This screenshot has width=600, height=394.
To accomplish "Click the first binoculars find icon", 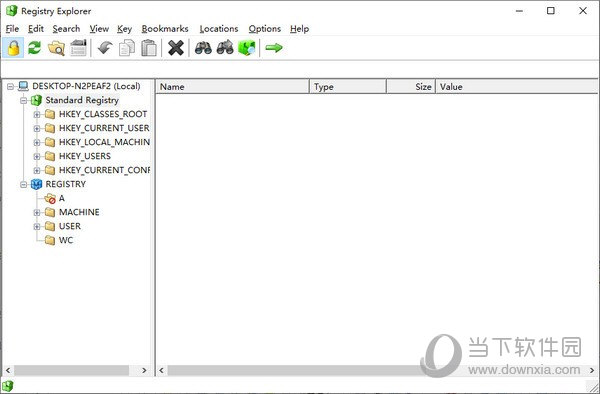I will pyautogui.click(x=203, y=48).
